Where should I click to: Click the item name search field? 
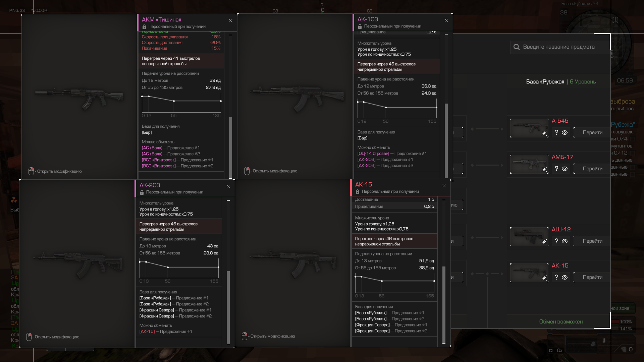click(560, 47)
